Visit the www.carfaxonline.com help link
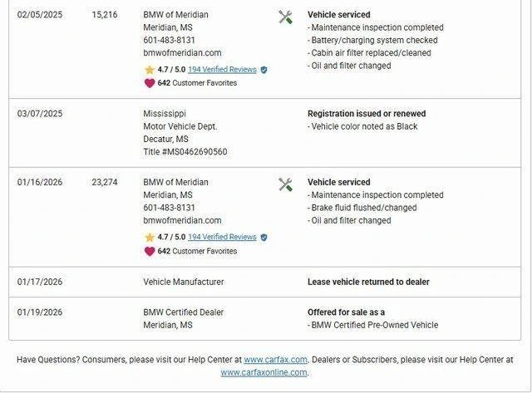The height and width of the screenshot is (393, 532). 263,372
